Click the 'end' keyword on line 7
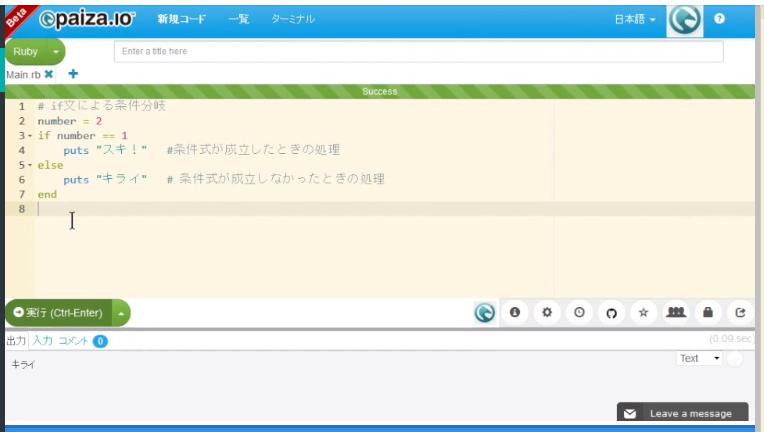 pyautogui.click(x=47, y=194)
